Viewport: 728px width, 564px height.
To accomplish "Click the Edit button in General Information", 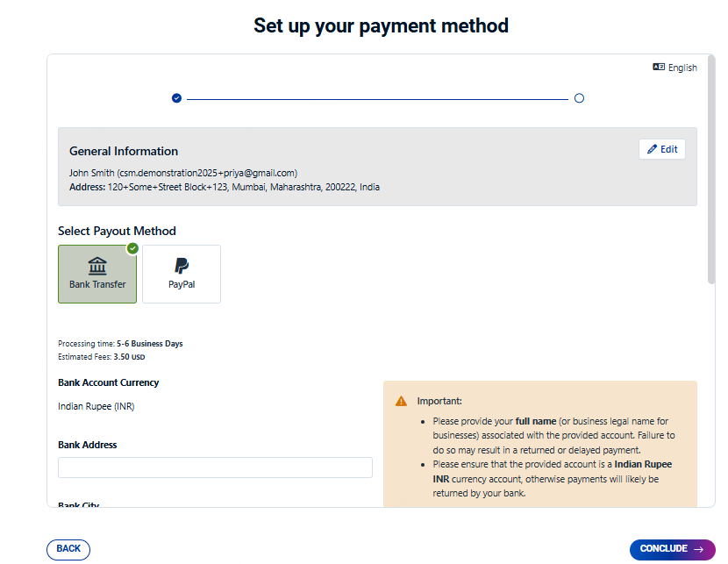I will click(662, 149).
